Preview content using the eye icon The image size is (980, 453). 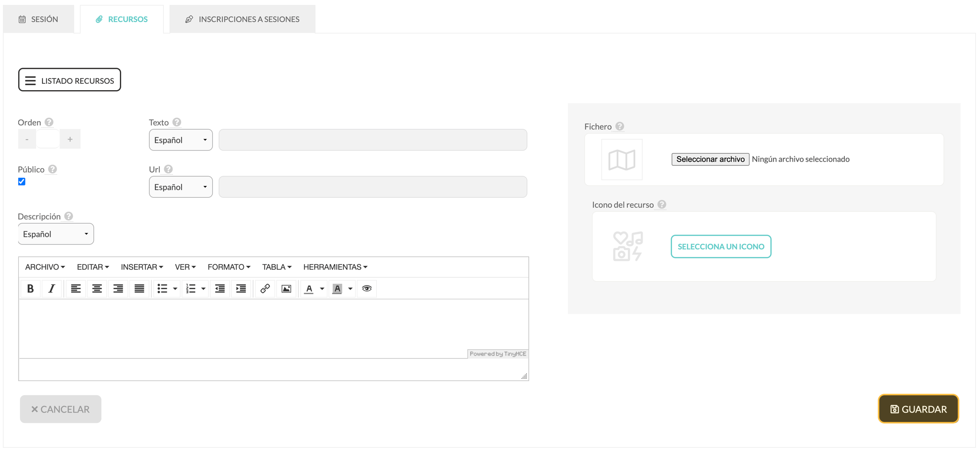pyautogui.click(x=367, y=289)
